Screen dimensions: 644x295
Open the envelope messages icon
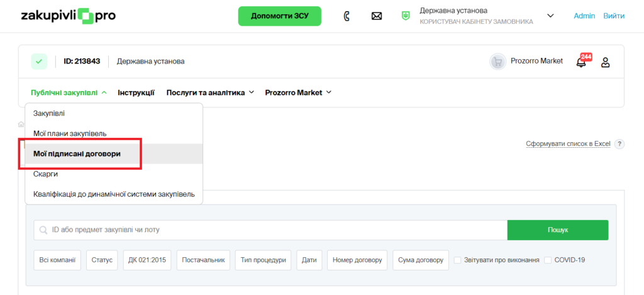click(x=377, y=16)
